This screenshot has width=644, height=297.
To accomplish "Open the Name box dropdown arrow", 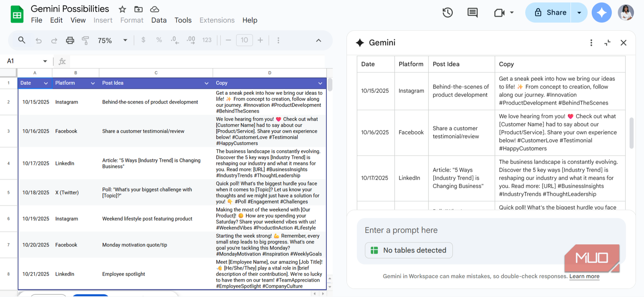I will [x=45, y=61].
